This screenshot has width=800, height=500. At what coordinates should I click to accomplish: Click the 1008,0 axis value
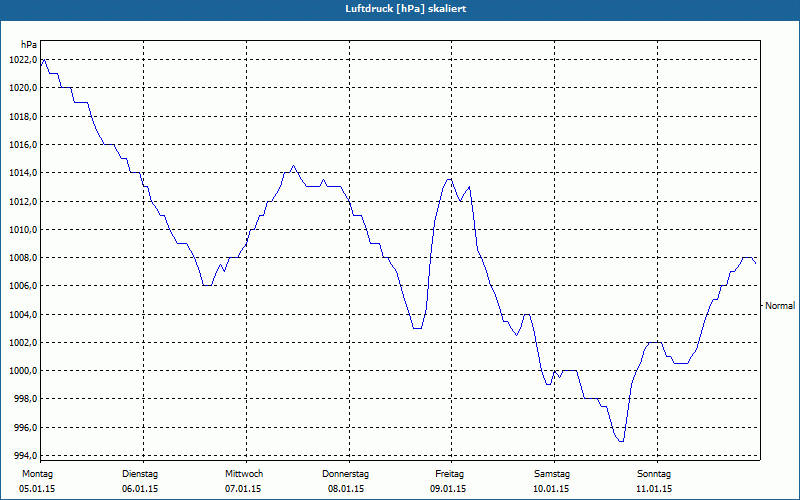[x=23, y=257]
